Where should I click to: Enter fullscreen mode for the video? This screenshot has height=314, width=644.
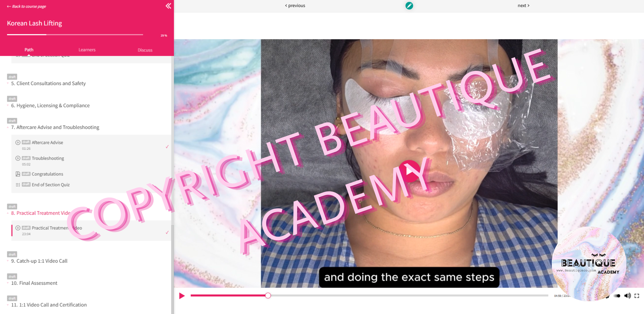click(x=637, y=296)
